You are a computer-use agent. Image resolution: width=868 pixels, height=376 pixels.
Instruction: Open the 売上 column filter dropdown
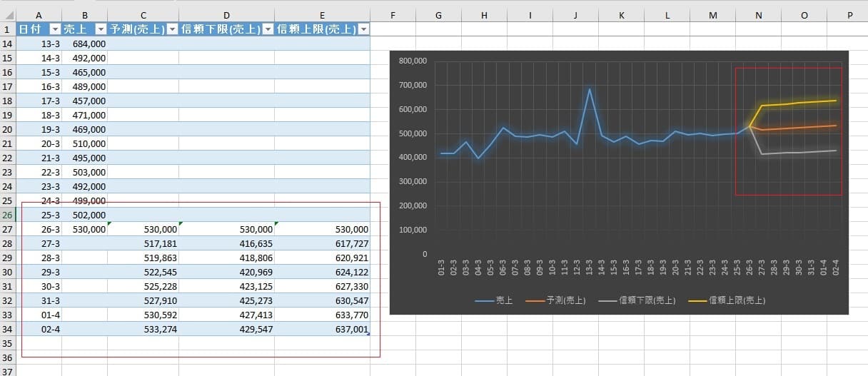coord(101,29)
